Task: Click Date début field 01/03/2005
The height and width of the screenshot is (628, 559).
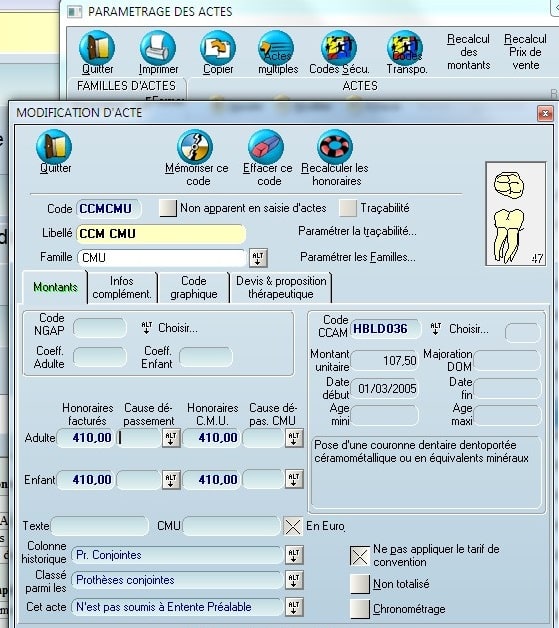Action: coord(385,388)
